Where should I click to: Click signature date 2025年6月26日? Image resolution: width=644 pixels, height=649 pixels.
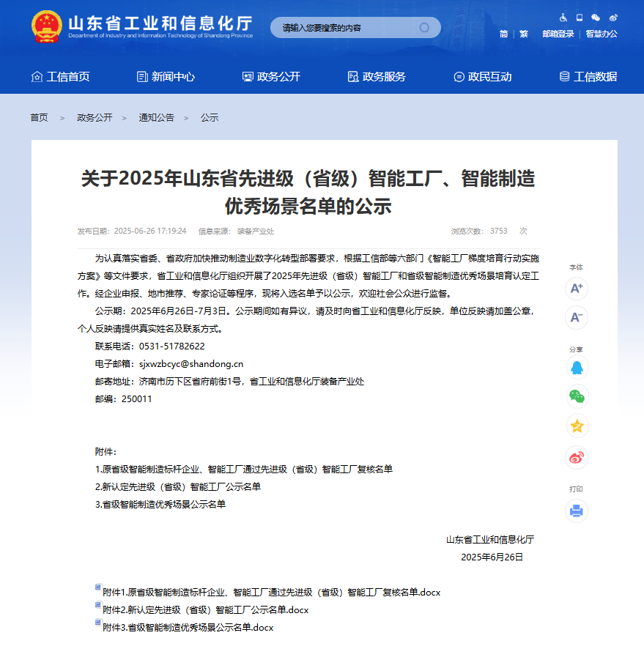tap(492, 557)
